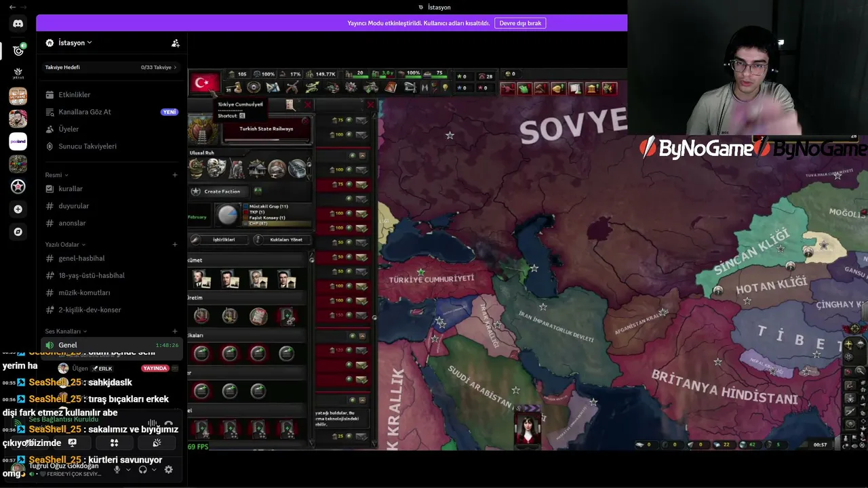This screenshot has width=868, height=488.
Task: Open the Turkey flag country panel
Action: pyautogui.click(x=203, y=83)
